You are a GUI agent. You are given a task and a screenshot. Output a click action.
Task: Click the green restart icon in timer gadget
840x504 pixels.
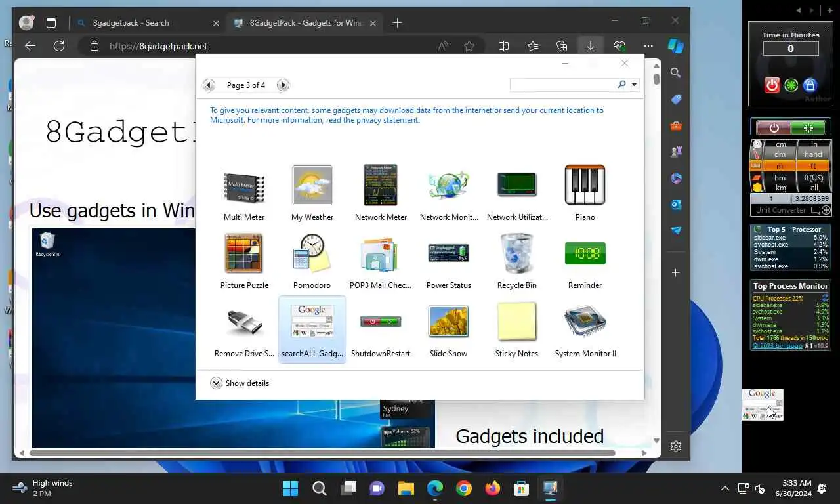point(791,85)
